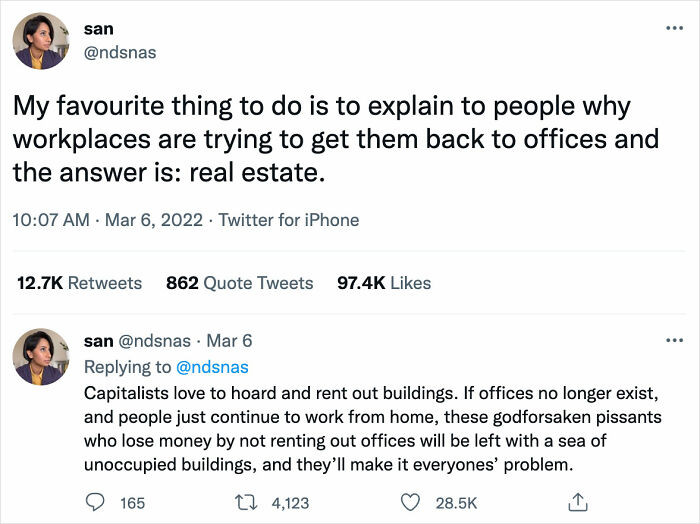View the 97.4K Likes list
700x524 pixels.
(x=384, y=283)
